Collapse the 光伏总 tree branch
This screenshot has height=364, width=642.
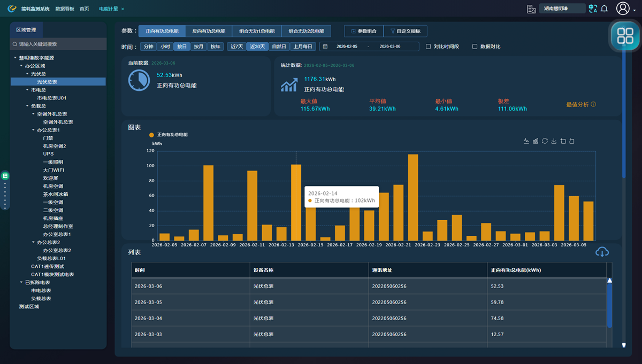click(x=27, y=74)
